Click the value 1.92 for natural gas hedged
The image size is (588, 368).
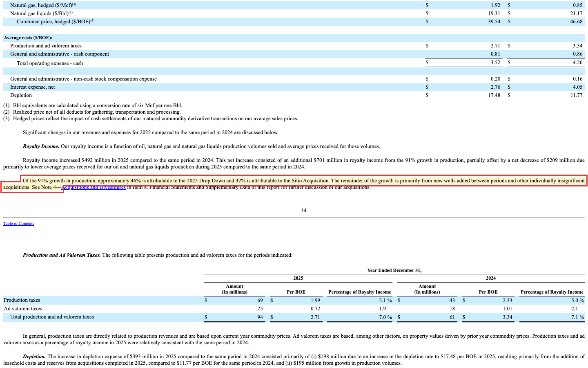click(495, 5)
